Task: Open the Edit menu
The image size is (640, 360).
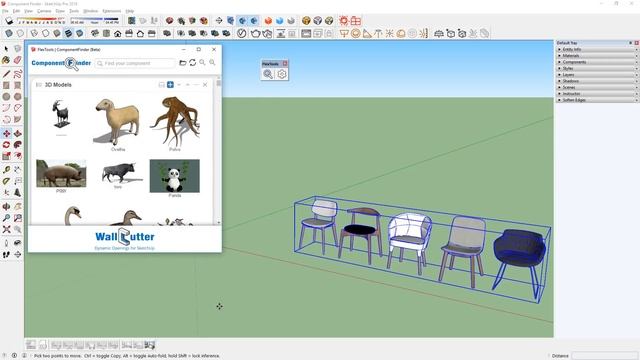Action: [16, 11]
